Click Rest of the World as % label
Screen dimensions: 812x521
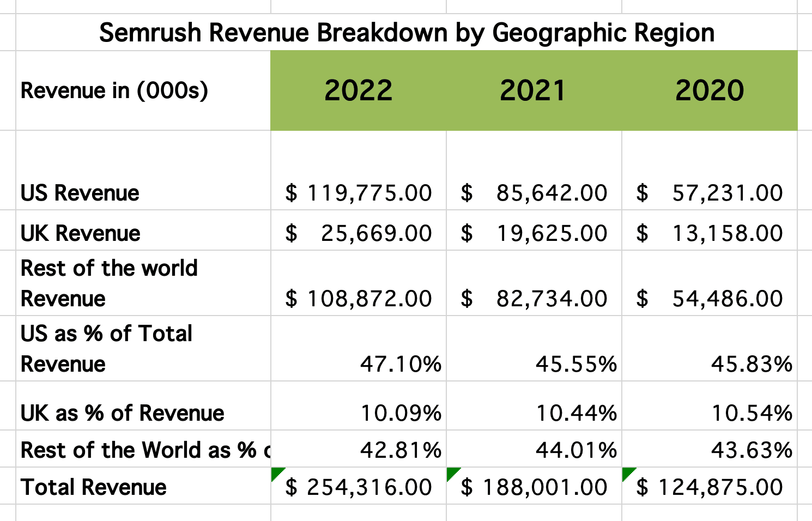pos(143,449)
